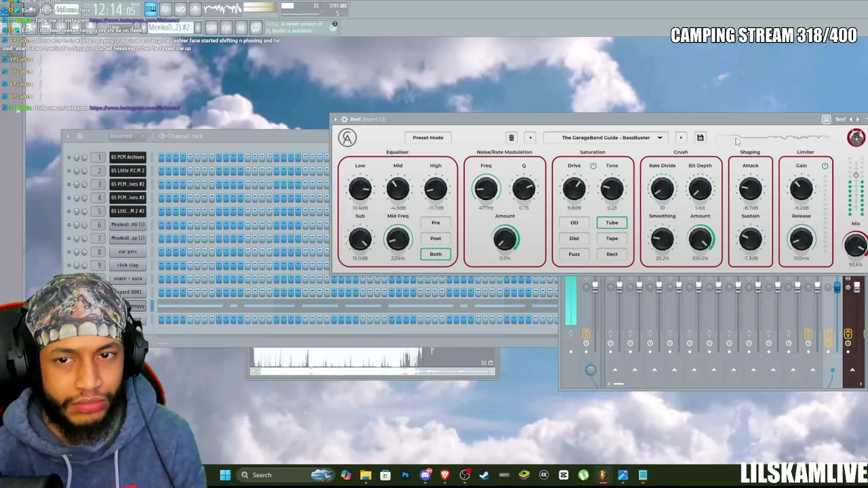Viewport: 868px width, 488px height.
Task: Click the red beef mascot icon
Action: 856,138
